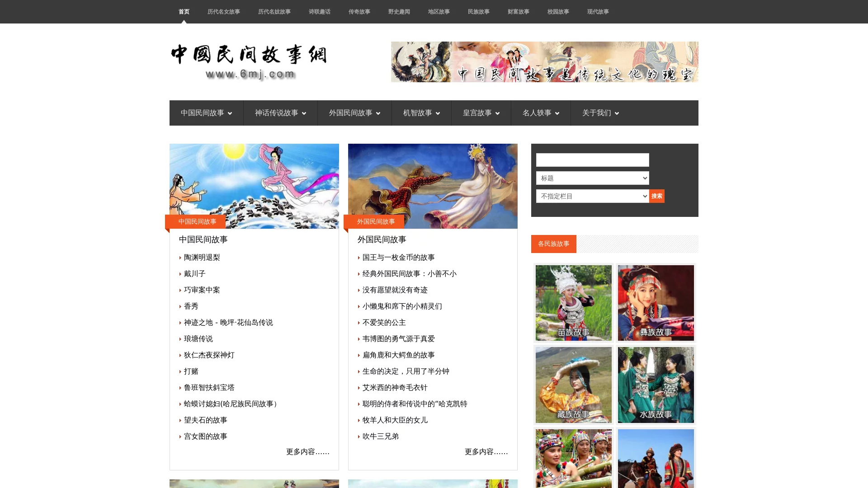Click the header banner image
The image size is (868, 488).
(x=545, y=62)
